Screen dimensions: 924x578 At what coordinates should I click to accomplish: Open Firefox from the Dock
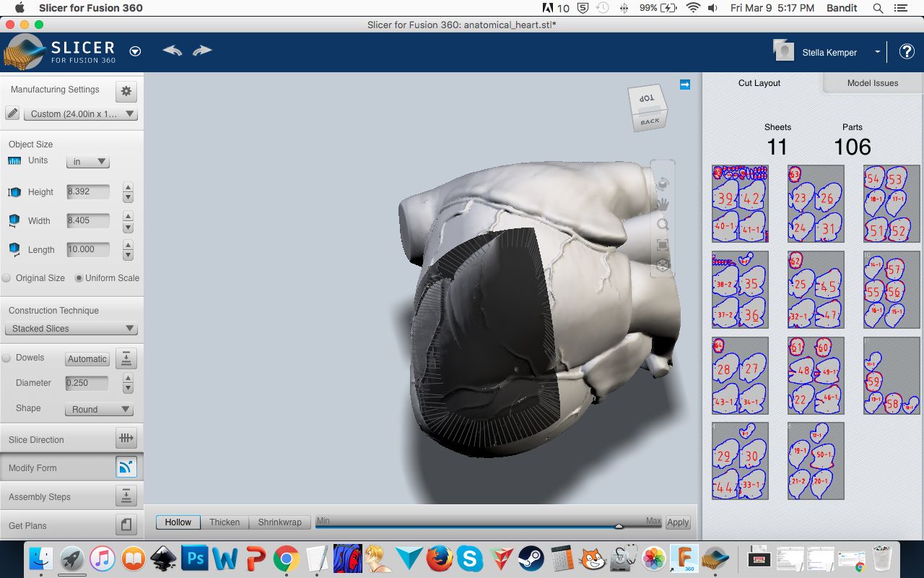tap(439, 558)
